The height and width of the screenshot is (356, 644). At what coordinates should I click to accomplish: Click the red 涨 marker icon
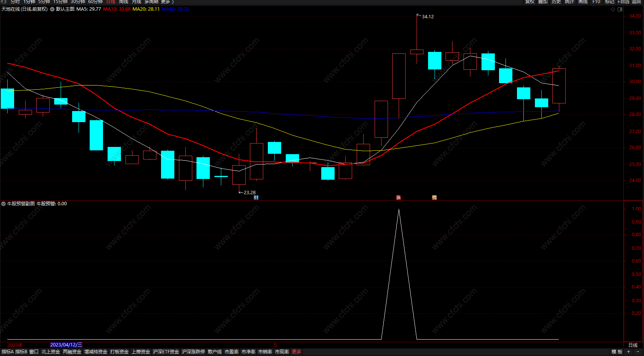coord(398,198)
